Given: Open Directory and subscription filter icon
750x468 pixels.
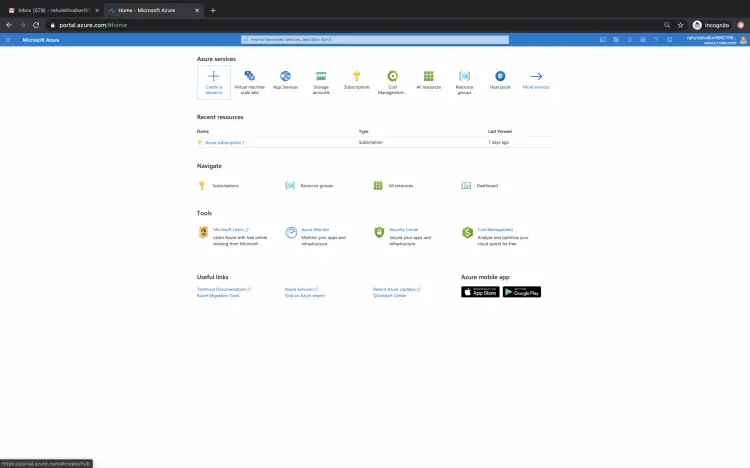Looking at the screenshot, I should [616, 40].
